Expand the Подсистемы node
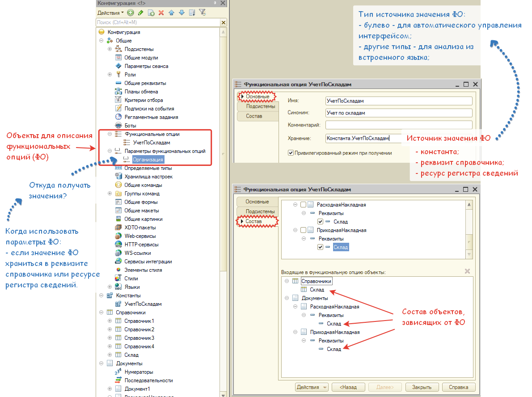 click(110, 49)
